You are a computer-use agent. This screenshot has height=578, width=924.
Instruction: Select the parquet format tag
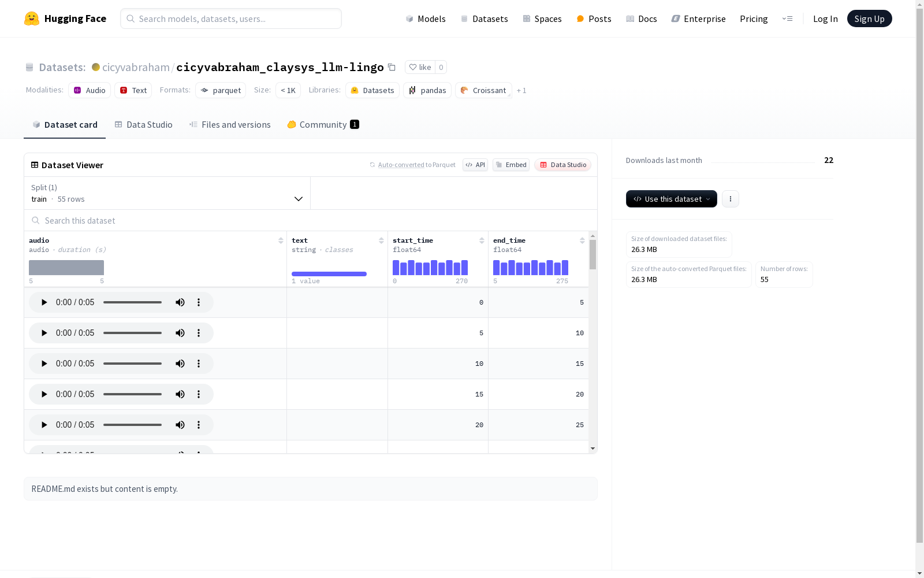pos(221,90)
